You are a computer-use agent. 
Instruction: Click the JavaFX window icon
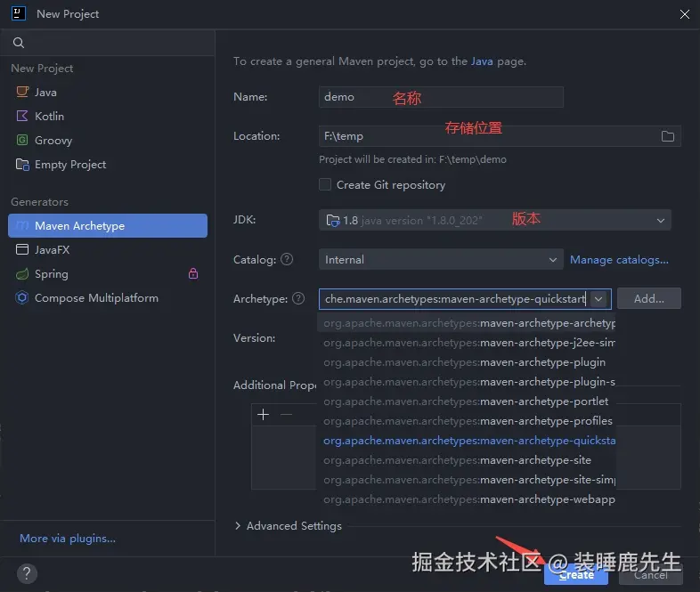[22, 249]
